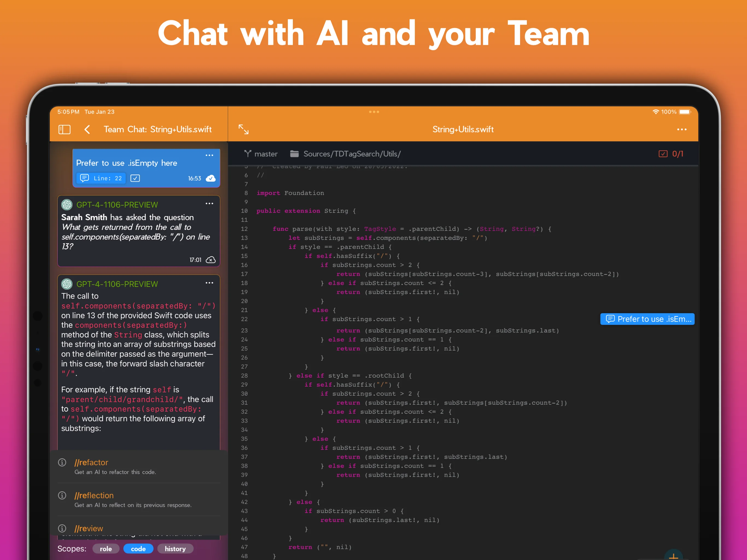Click GPT-4-1106-PREVIEW label on question card

117,205
